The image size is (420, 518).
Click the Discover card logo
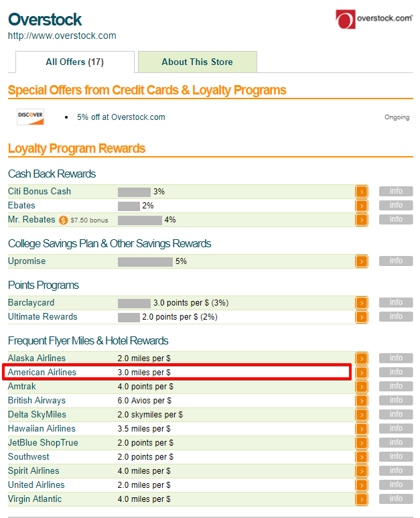point(30,117)
